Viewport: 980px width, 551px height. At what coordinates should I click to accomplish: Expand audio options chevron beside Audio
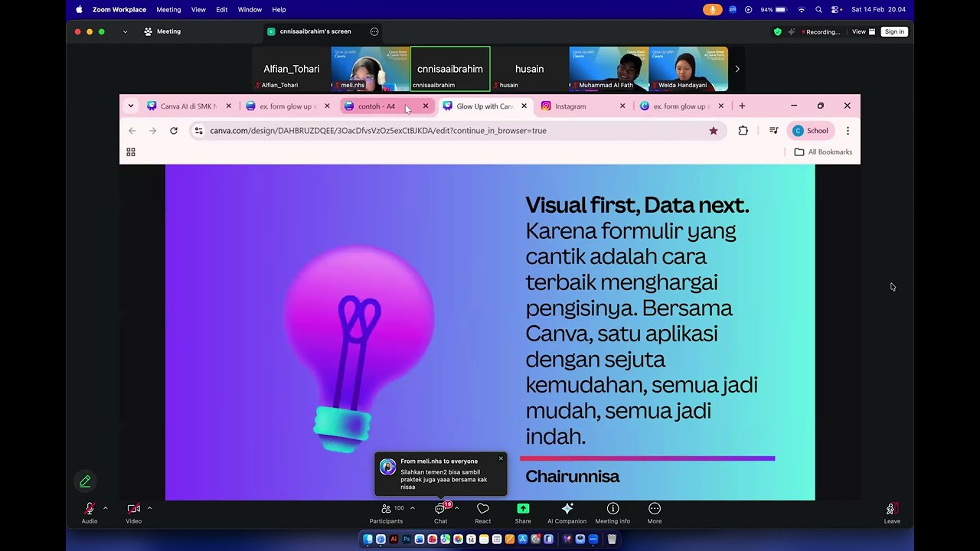[106, 508]
